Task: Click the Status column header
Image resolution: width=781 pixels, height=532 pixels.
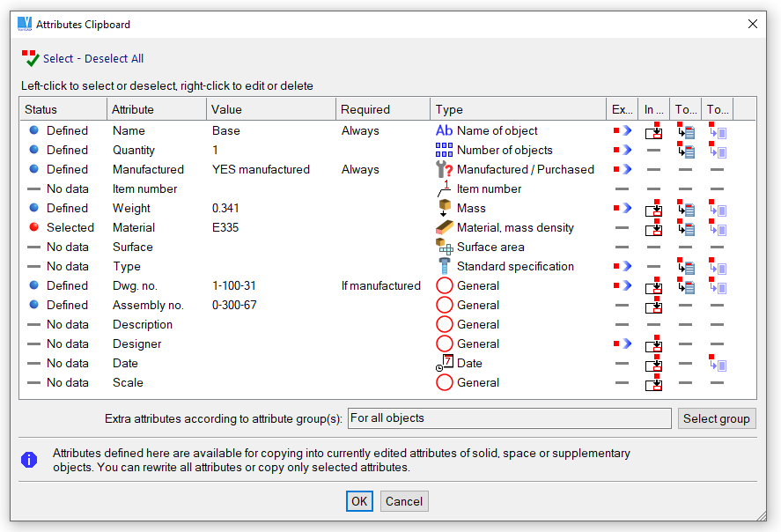Action: point(41,109)
